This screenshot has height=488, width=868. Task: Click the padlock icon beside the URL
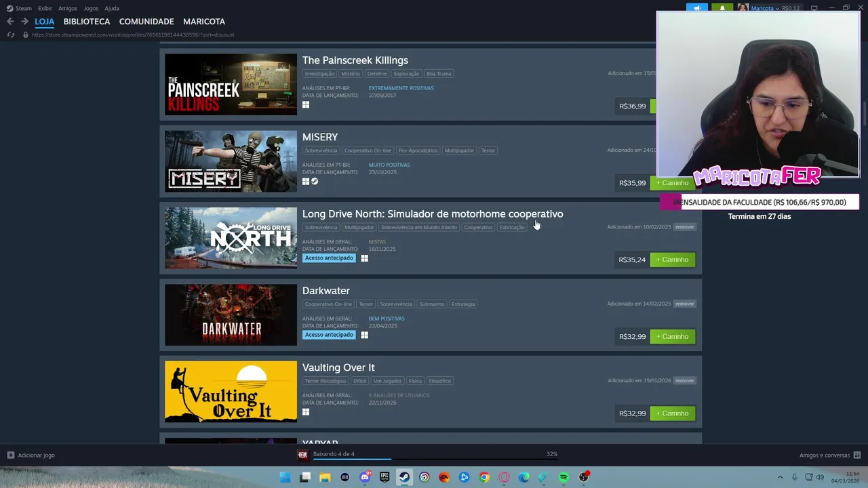[x=26, y=35]
